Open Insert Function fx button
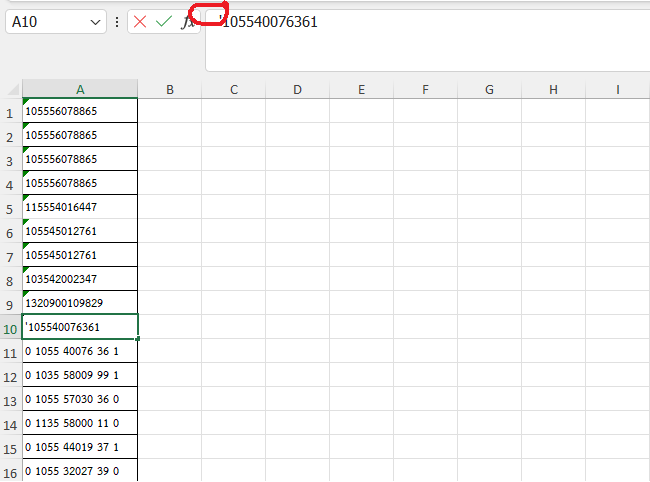This screenshot has width=650, height=482. (188, 22)
